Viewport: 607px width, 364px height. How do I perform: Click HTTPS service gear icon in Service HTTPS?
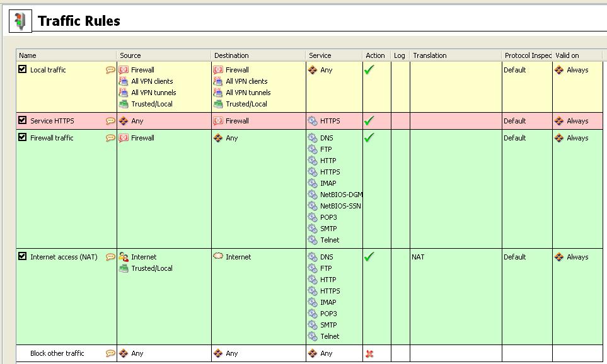pyautogui.click(x=313, y=121)
